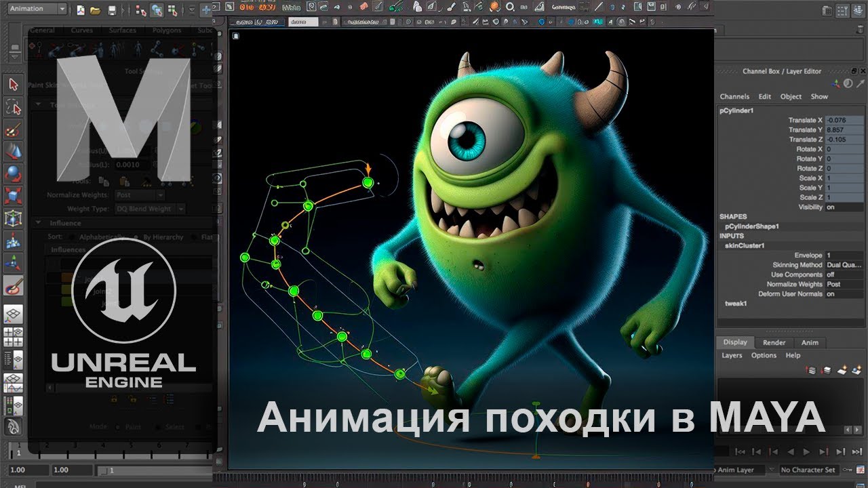This screenshot has height=488, width=868.
Task: Go to the start of the playback range
Action: pyautogui.click(x=741, y=451)
